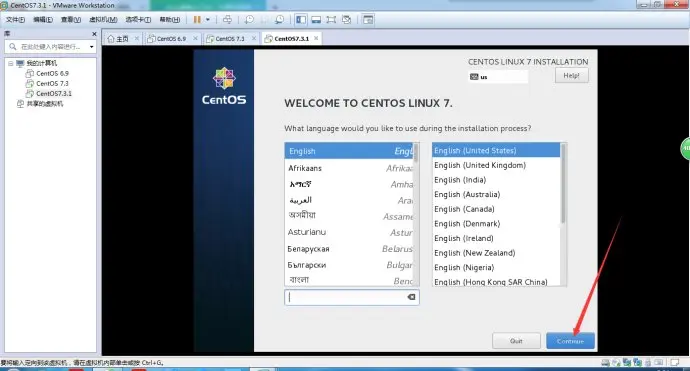Close the CentOS 6.9 tab

pyautogui.click(x=195, y=38)
